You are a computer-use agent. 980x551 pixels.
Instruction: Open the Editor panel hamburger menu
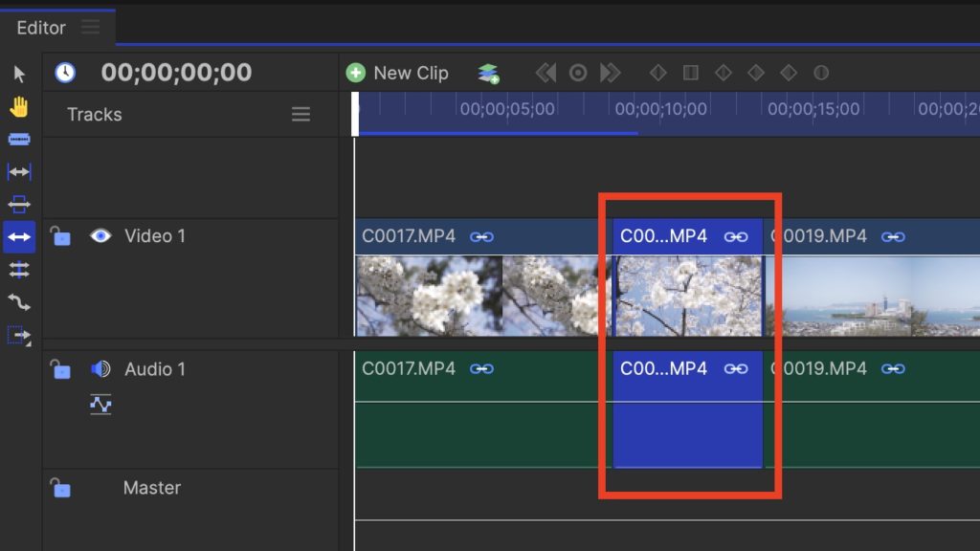91,28
